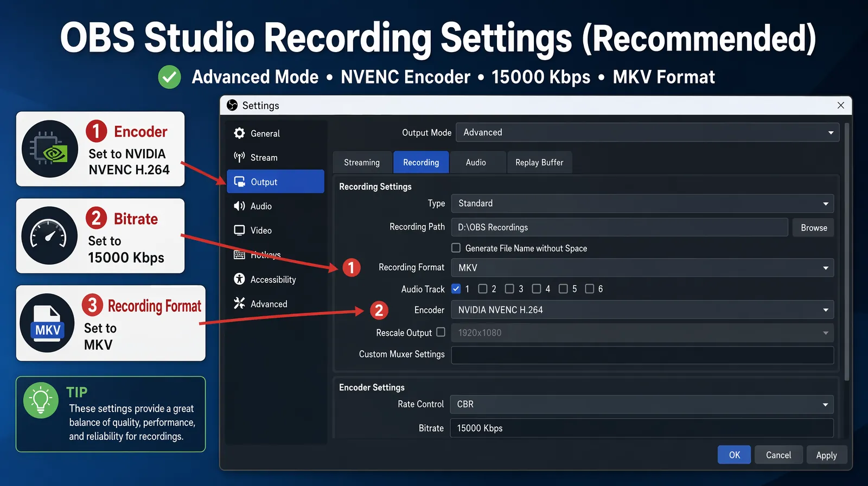
Task: Click the Bitrate 15000 Kbps field
Action: click(642, 428)
